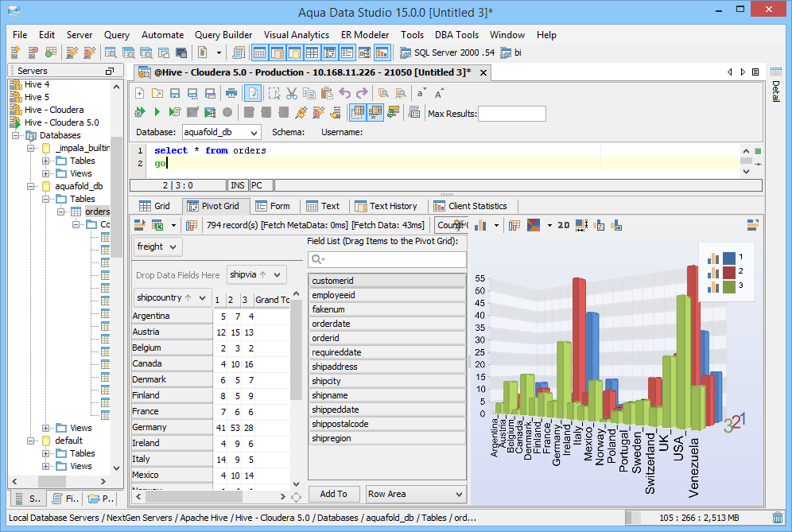Select the orders table in tree
This screenshot has height=532, width=792.
tap(97, 212)
